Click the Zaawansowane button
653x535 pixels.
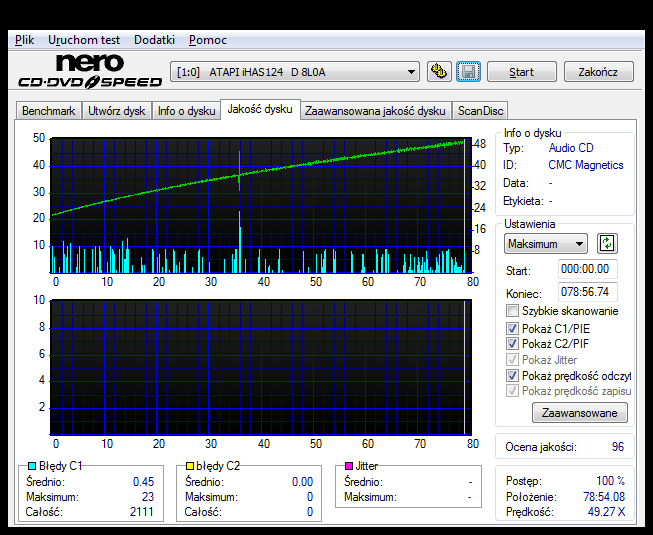pos(580,413)
